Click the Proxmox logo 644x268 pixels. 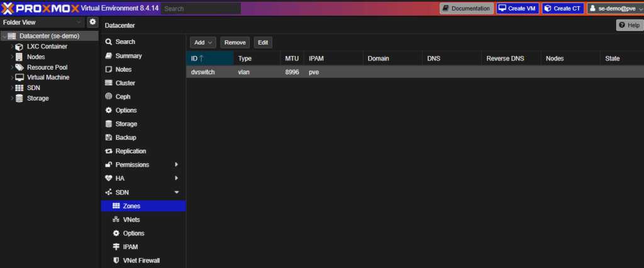pos(38,8)
